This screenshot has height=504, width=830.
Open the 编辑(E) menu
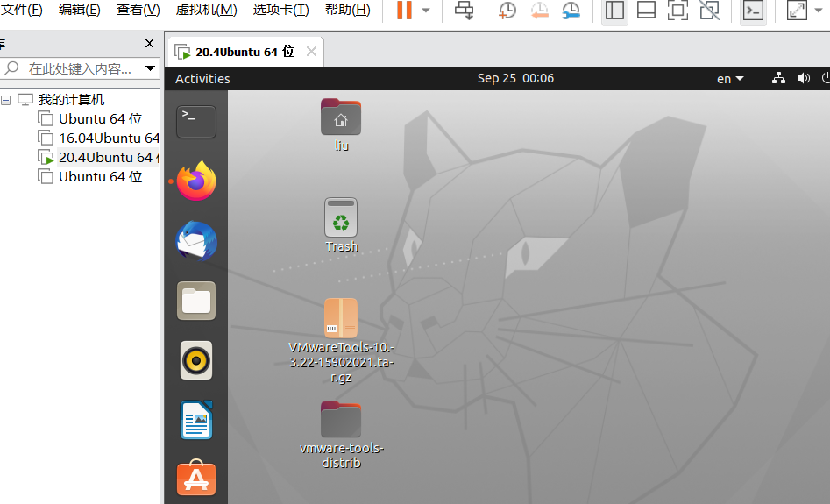80,10
